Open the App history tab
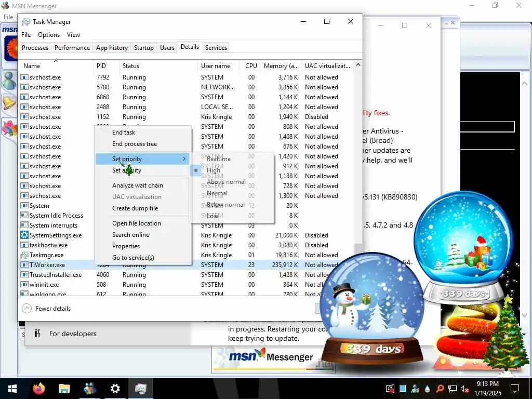The width and height of the screenshot is (532, 399). 112,47
